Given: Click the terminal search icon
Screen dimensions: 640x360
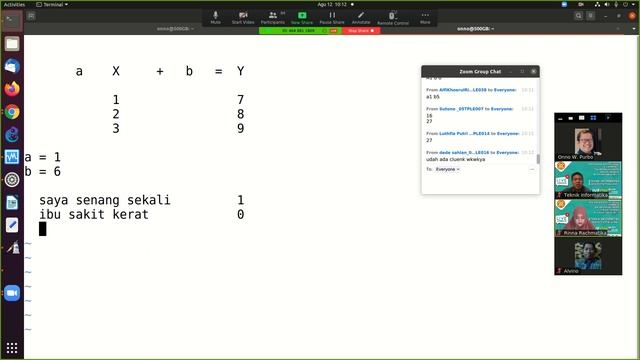Looking at the screenshot, I should tap(578, 16).
